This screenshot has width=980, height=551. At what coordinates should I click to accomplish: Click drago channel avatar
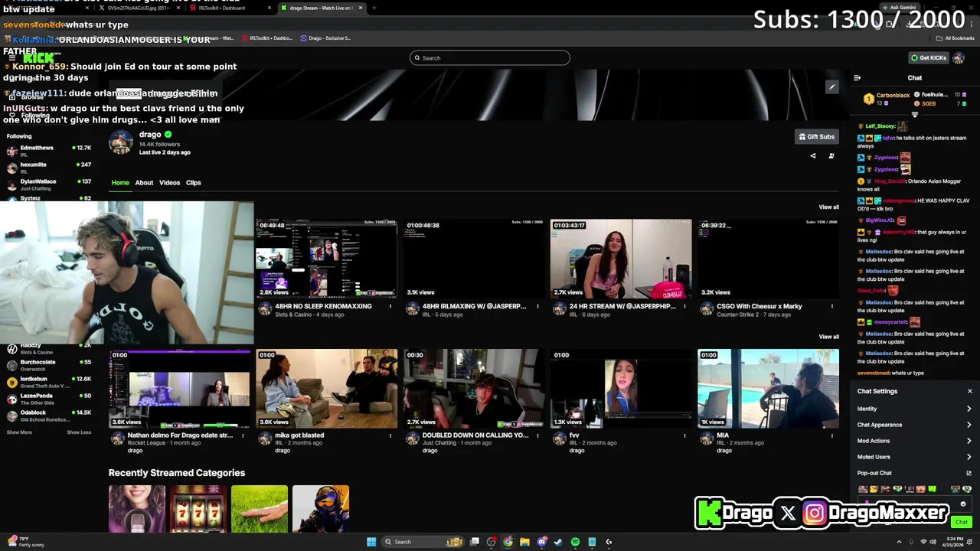[x=120, y=143]
